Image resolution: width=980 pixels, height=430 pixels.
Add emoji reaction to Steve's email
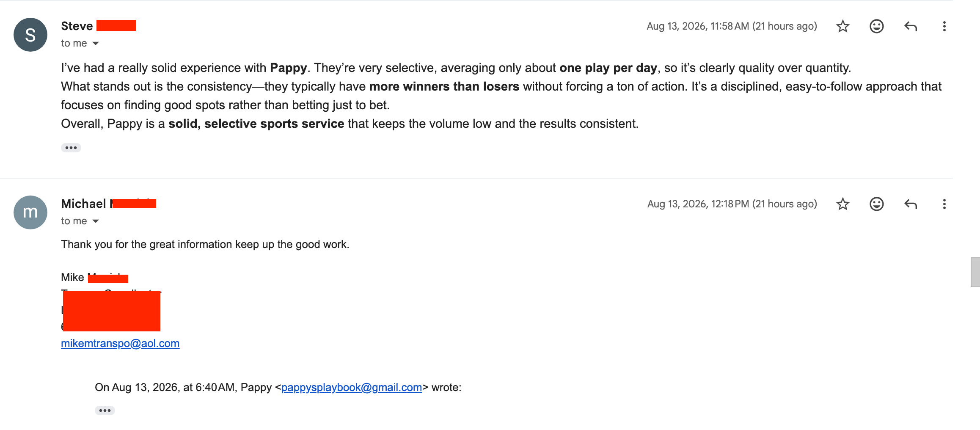pos(876,26)
